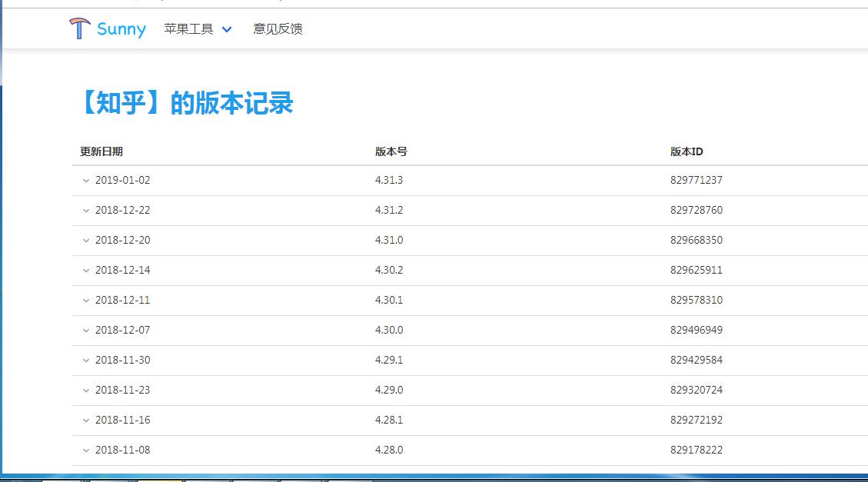Click the chevron beside 苹果工具
Screen dimensions: 868x482
click(225, 29)
